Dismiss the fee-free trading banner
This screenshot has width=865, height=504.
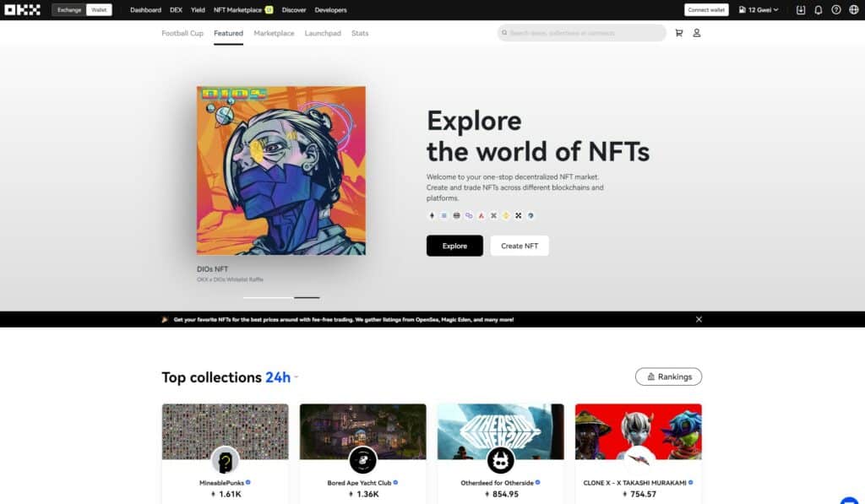coord(699,320)
